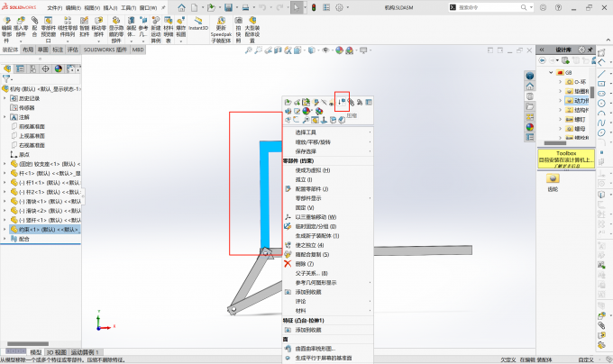Open the ConfigurationManager tab icon
The height and width of the screenshot is (364, 613).
[32, 68]
